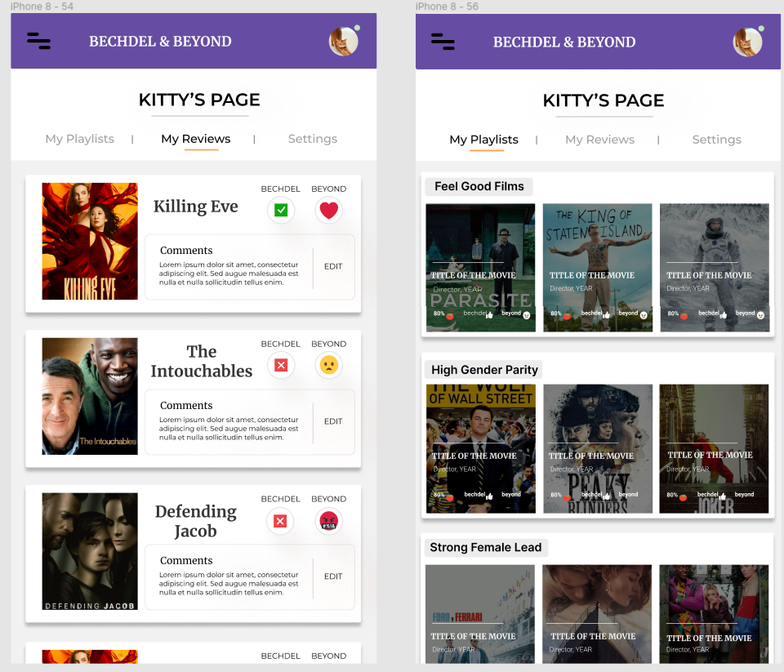Tap red heart Beyond rating for Killing Eve
This screenshot has height=672, width=784.
point(328,210)
